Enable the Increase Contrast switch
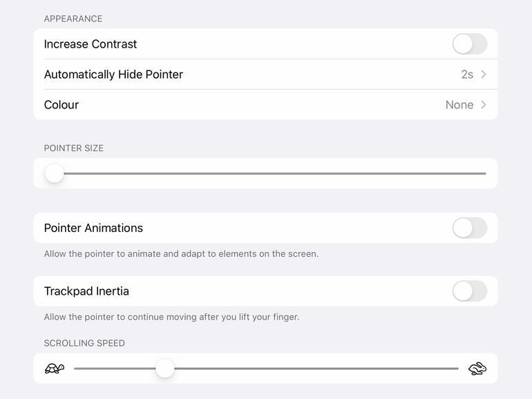 click(470, 44)
